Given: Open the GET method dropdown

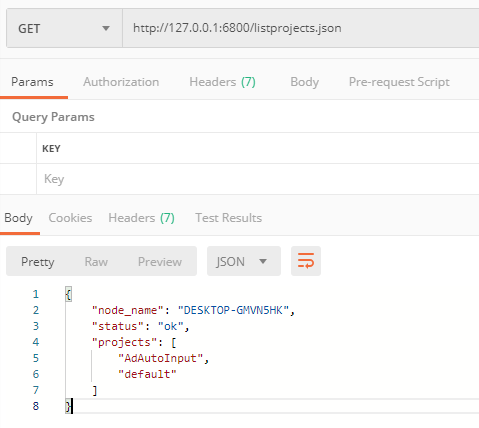Looking at the screenshot, I should click(64, 28).
